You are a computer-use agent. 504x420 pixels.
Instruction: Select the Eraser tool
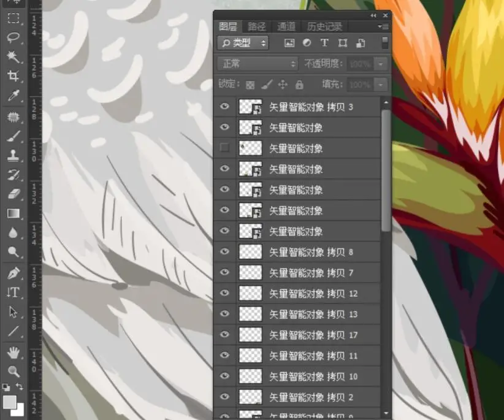[13, 194]
